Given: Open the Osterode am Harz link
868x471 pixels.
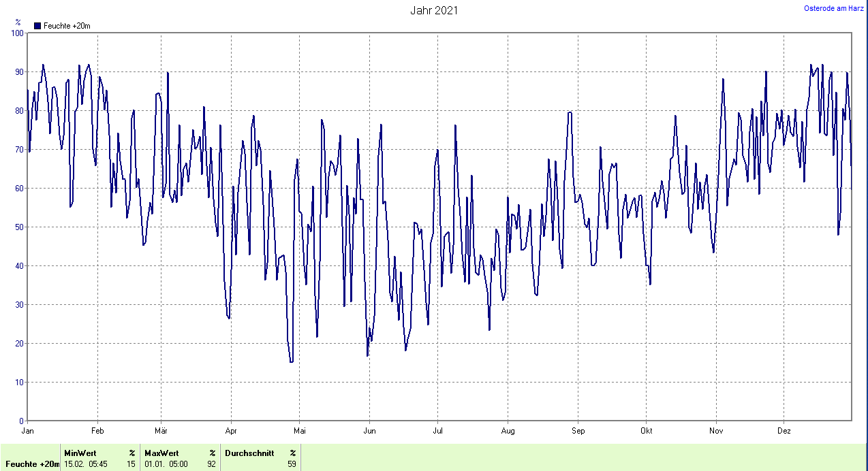Looking at the screenshot, I should point(834,8).
